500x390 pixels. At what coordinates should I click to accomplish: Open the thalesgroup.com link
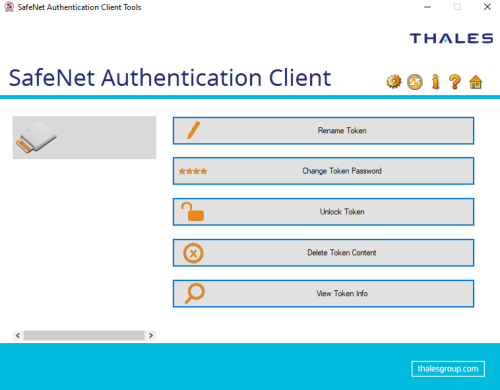pyautogui.click(x=448, y=369)
